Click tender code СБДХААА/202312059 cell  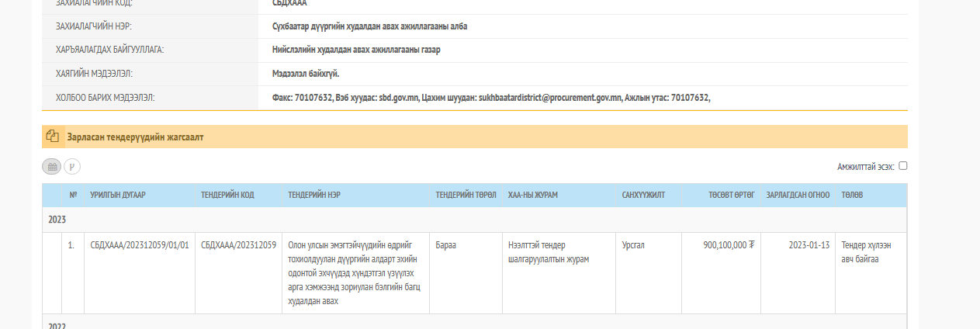click(238, 244)
